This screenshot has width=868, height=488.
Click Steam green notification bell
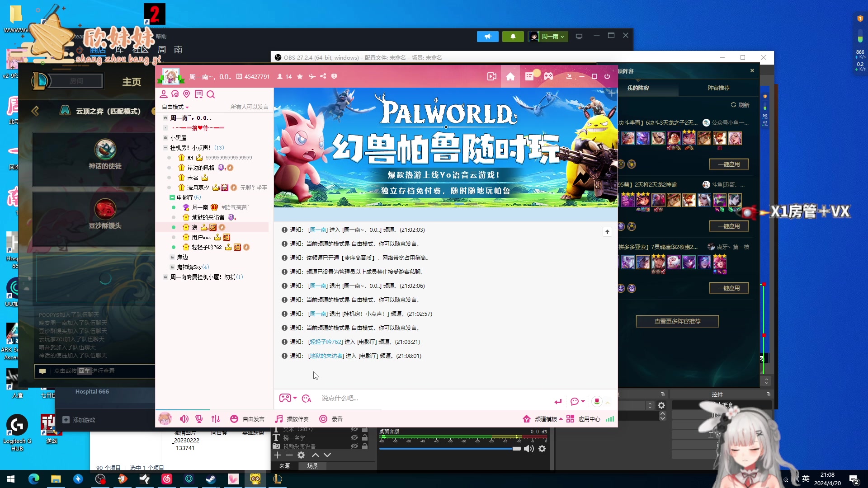click(x=513, y=36)
